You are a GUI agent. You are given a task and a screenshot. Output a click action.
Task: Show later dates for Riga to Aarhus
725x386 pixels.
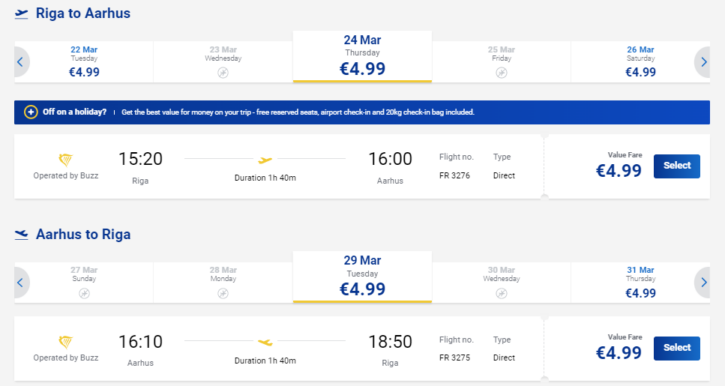[703, 62]
